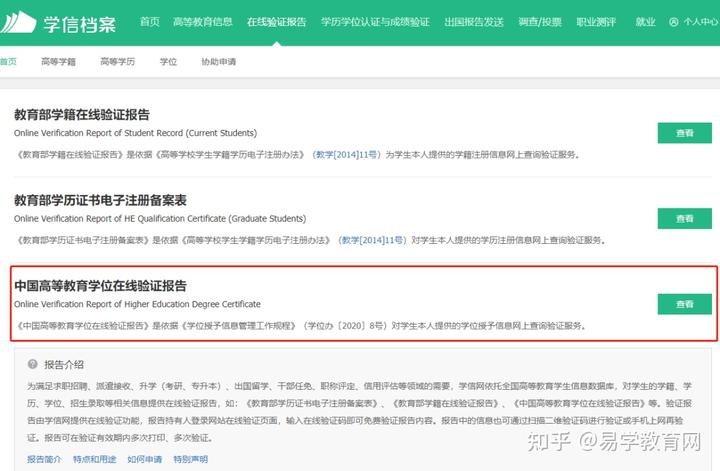Switch to 协助申请 sub-tab
Screen dimensions: 720x471
pos(219,62)
